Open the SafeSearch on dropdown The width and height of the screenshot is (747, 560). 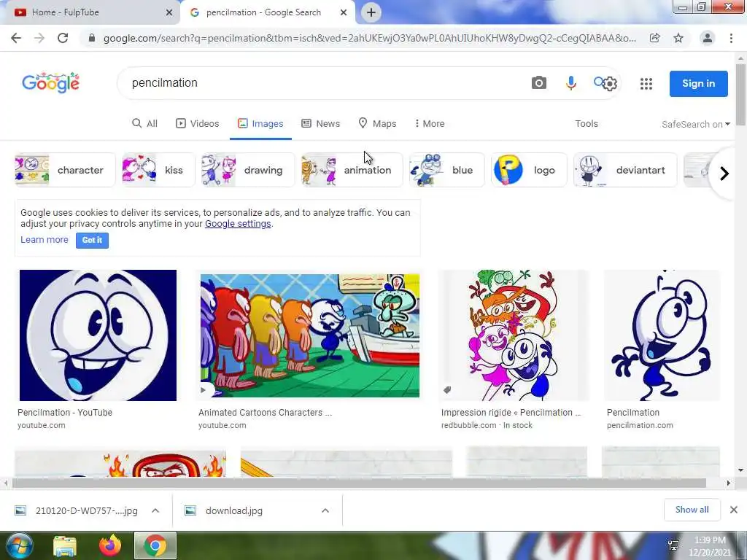[x=695, y=124]
